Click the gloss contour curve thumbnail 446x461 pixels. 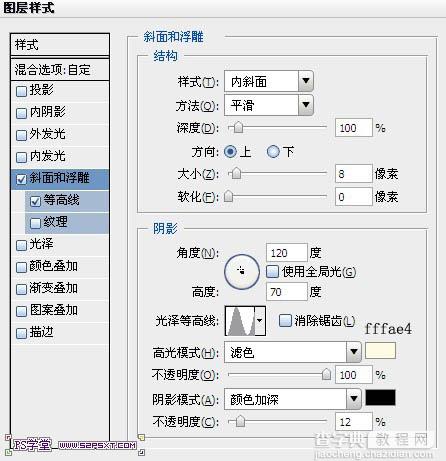(x=240, y=321)
